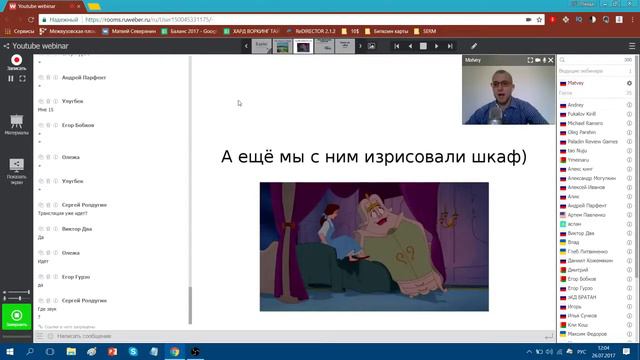
Task: Open info icon for Oleg Parahin
Action: pos(629,133)
